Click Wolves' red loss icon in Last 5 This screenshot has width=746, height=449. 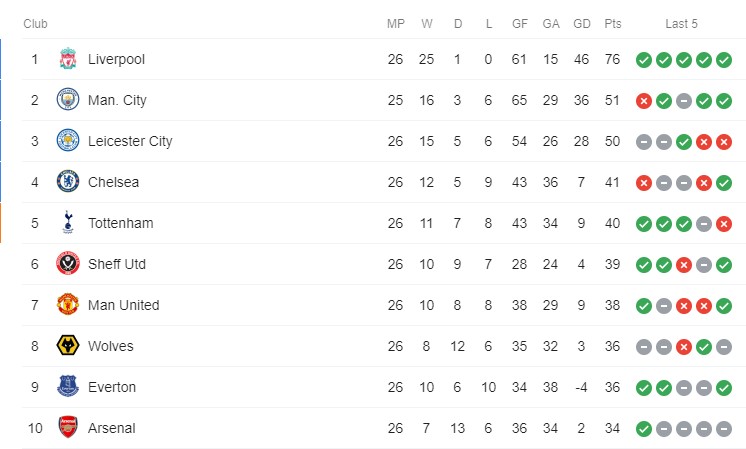click(x=684, y=347)
